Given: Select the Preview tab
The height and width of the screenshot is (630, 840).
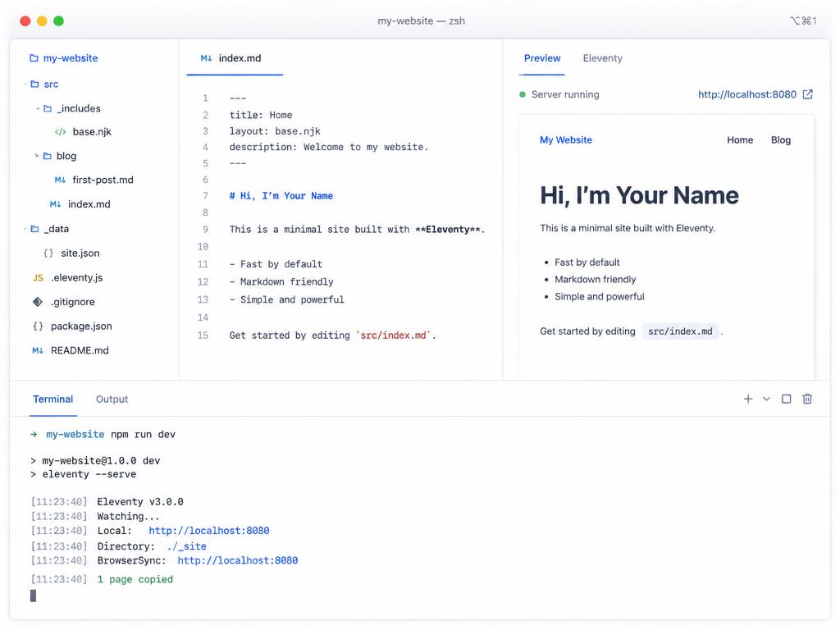Looking at the screenshot, I should (x=541, y=58).
